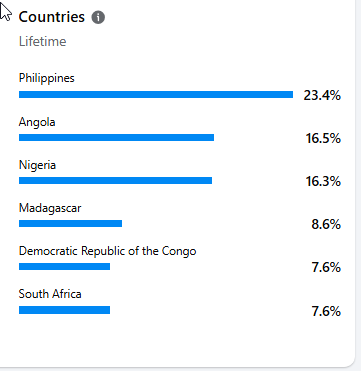Click the 23.4% value

tap(322, 96)
